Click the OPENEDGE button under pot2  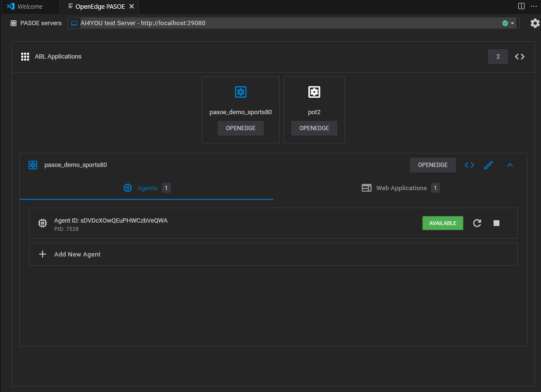(314, 128)
